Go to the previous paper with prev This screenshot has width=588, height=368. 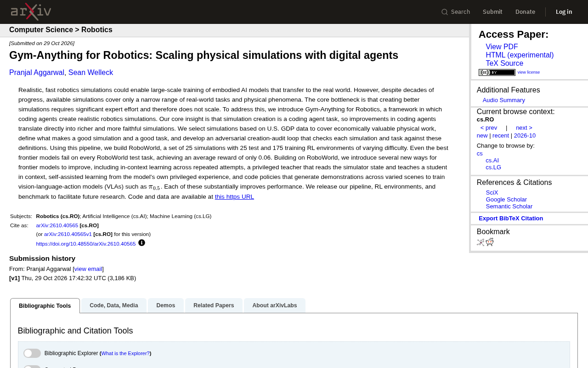click(x=489, y=128)
